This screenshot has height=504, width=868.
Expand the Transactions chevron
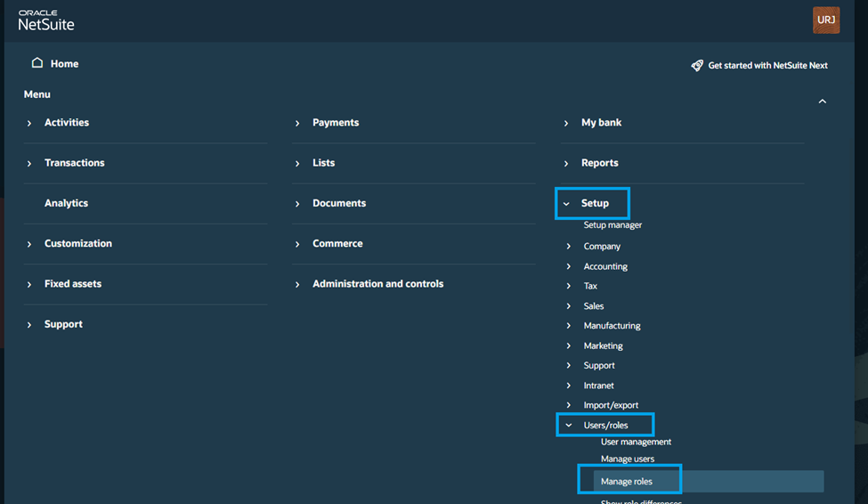[x=29, y=163]
